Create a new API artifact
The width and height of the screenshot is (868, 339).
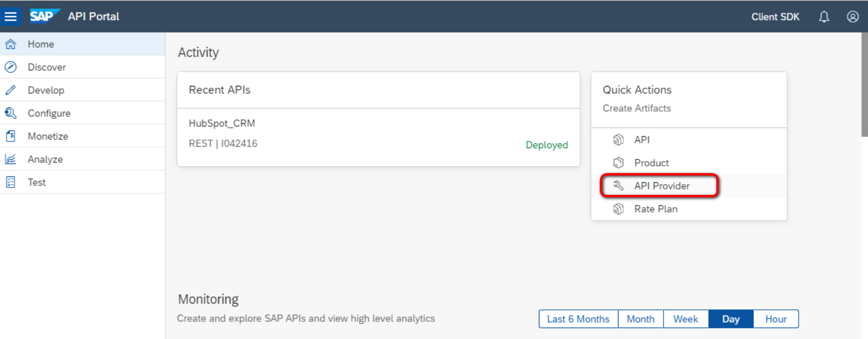[641, 140]
